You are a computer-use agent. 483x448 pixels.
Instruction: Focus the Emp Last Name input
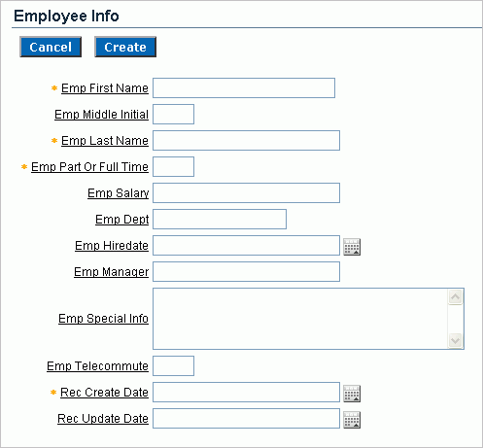coord(246,140)
